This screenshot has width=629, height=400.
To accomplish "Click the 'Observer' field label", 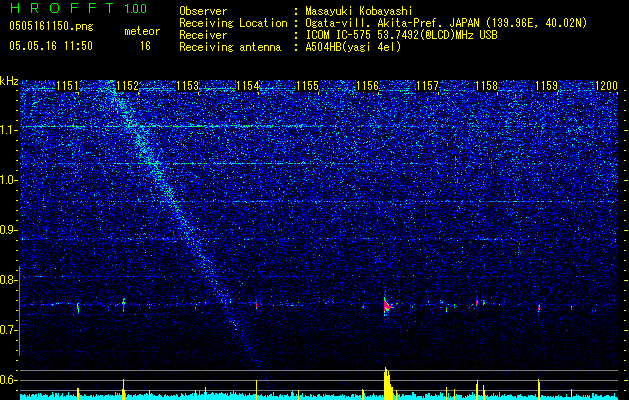I will [x=203, y=11].
